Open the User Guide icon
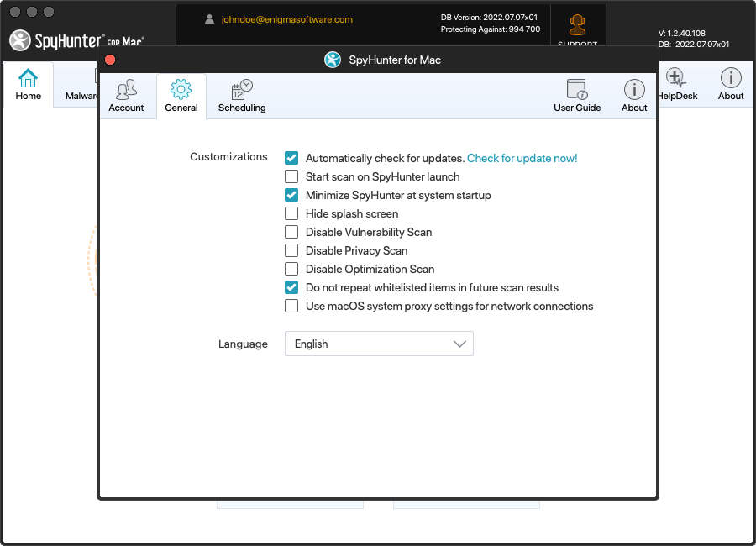This screenshot has width=756, height=546. (577, 90)
